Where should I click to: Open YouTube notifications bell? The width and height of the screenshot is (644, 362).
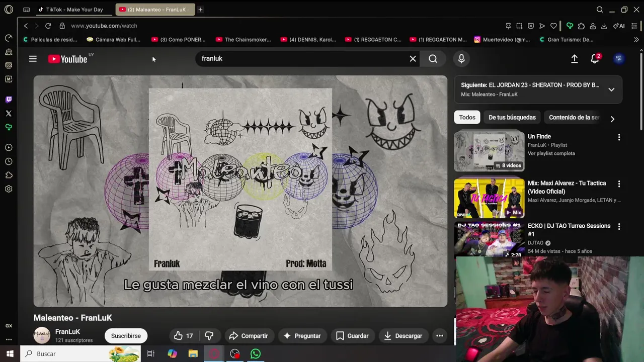595,59
